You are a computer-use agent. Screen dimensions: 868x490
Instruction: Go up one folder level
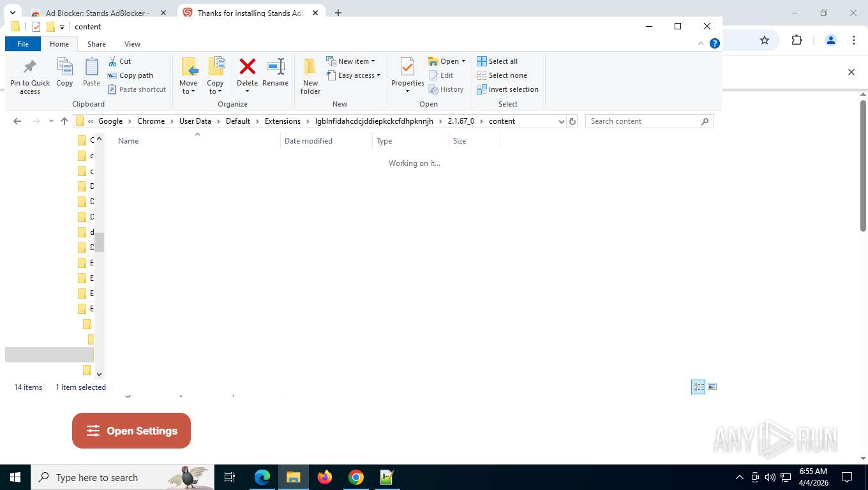coord(64,121)
